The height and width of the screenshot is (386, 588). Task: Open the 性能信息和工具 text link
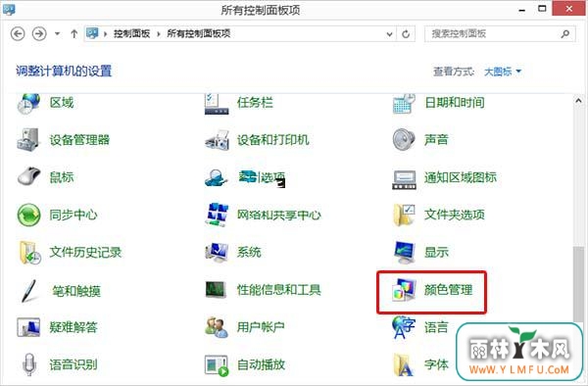tap(278, 290)
